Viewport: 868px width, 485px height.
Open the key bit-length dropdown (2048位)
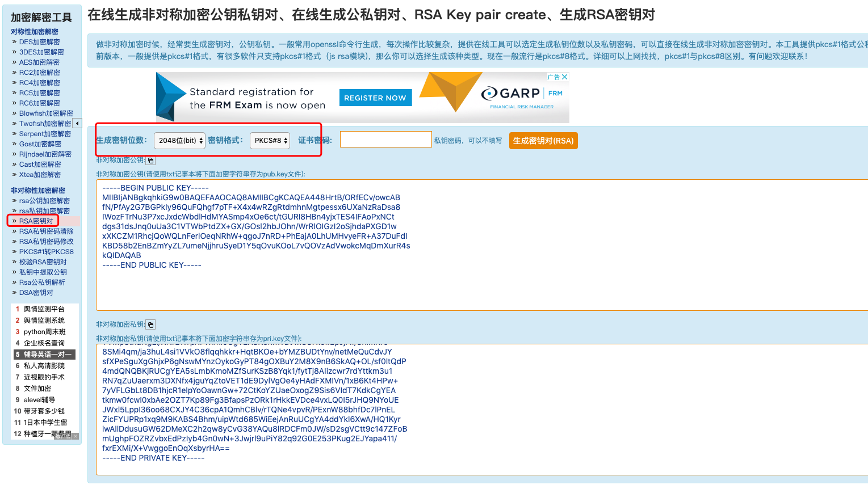tap(179, 141)
